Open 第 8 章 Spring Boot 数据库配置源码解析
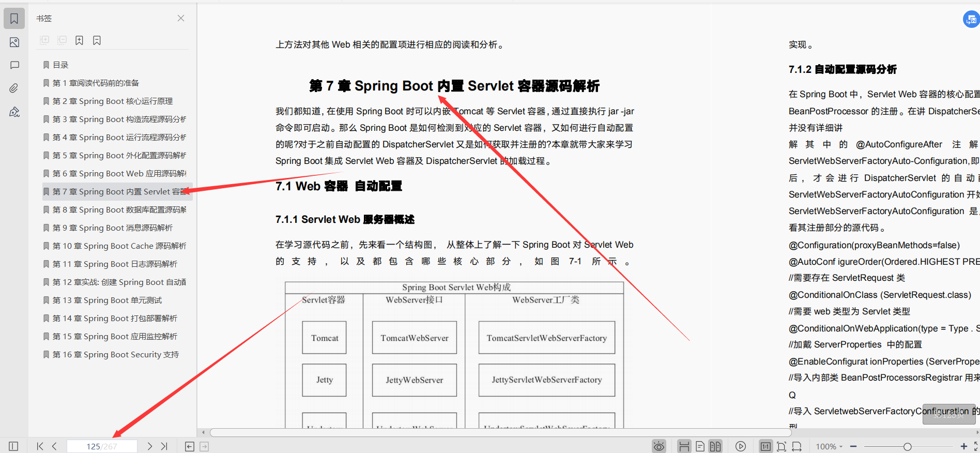980x453 pixels. click(x=119, y=209)
